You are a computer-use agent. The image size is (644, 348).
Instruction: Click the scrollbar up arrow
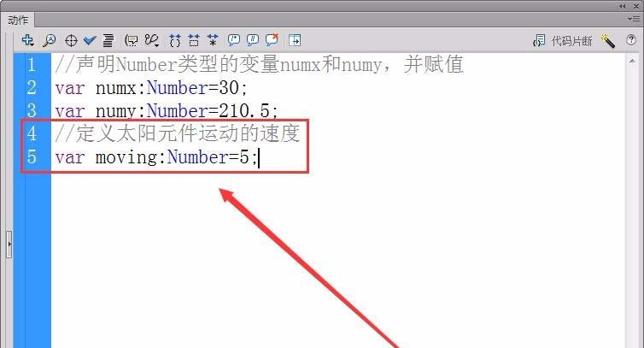point(632,62)
